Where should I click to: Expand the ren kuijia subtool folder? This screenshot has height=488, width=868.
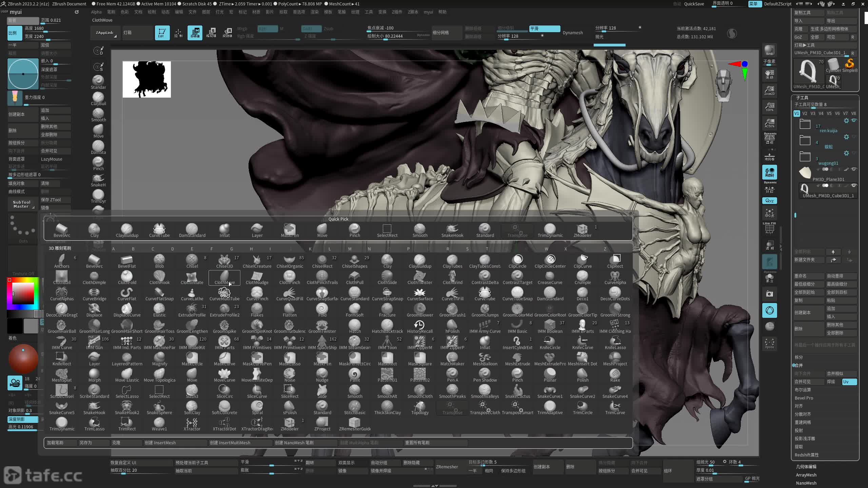805,124
